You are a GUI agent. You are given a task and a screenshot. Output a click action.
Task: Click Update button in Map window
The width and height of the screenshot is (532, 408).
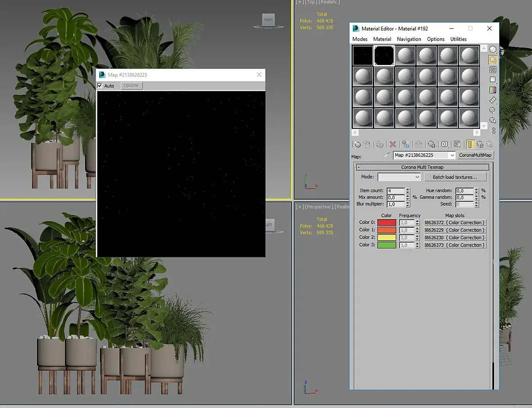131,86
